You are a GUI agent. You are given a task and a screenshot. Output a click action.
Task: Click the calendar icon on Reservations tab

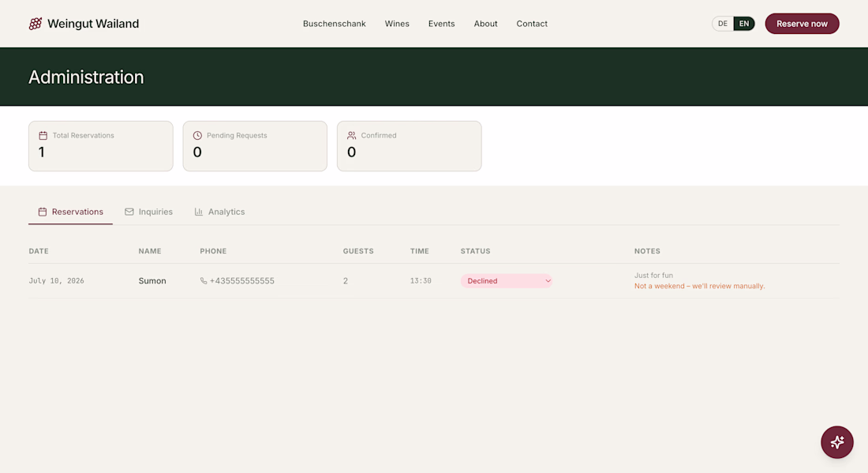(42, 212)
